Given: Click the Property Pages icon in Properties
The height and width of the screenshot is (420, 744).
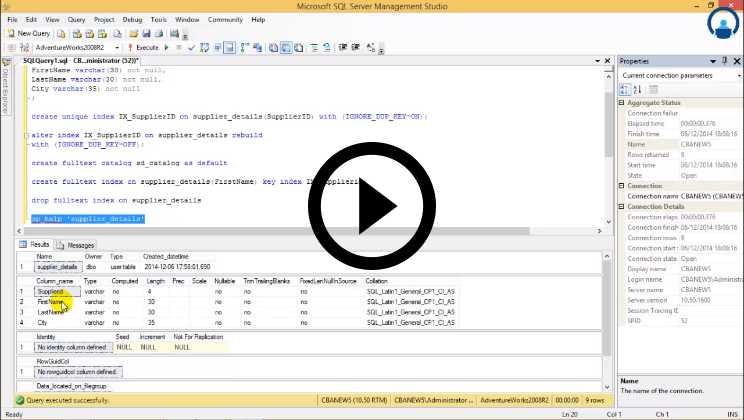Looking at the screenshot, I should (653, 89).
